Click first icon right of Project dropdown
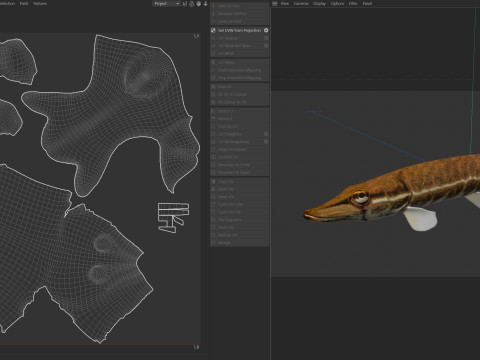The width and height of the screenshot is (480, 360). (x=185, y=4)
